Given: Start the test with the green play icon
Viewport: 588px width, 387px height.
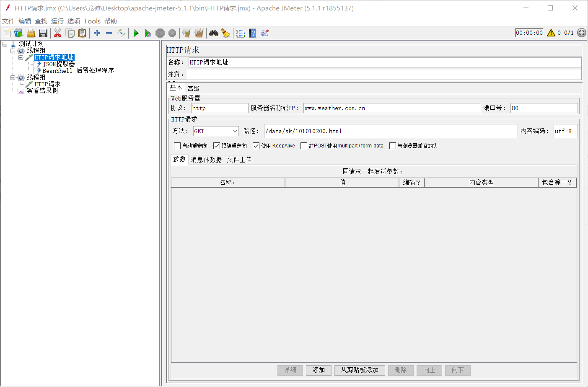Looking at the screenshot, I should pos(136,33).
